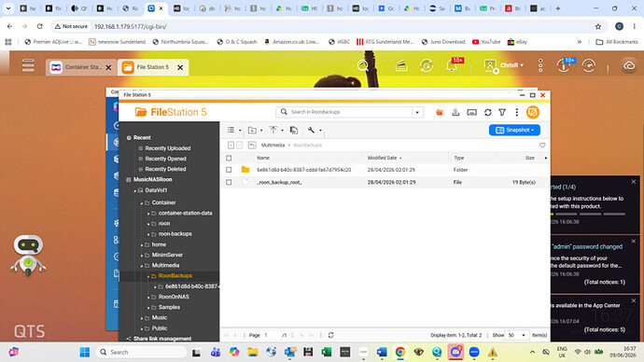Click the Multimedia breadcrumb link
The width and height of the screenshot is (644, 362).
pos(273,146)
